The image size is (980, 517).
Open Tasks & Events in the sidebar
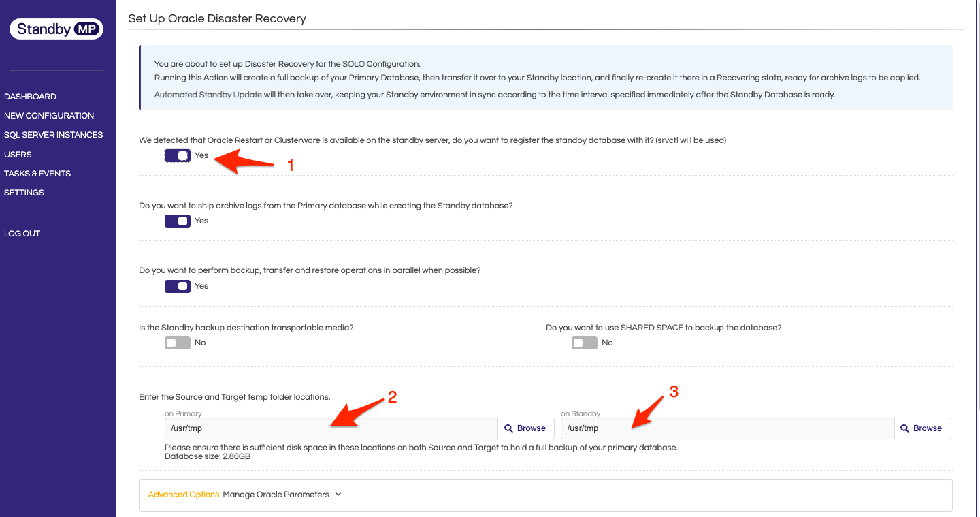click(37, 174)
